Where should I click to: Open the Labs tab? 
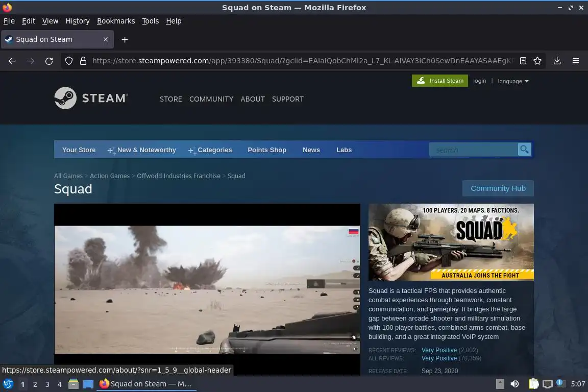tap(344, 150)
